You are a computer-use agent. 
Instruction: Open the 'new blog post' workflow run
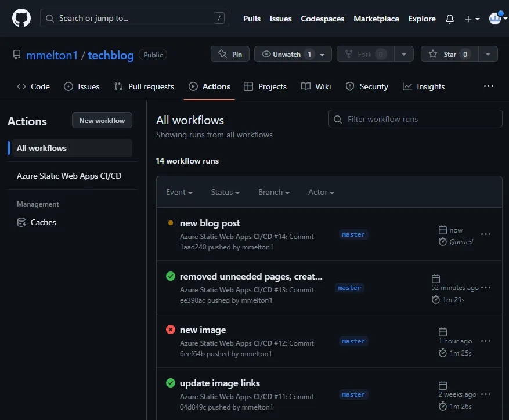click(210, 223)
